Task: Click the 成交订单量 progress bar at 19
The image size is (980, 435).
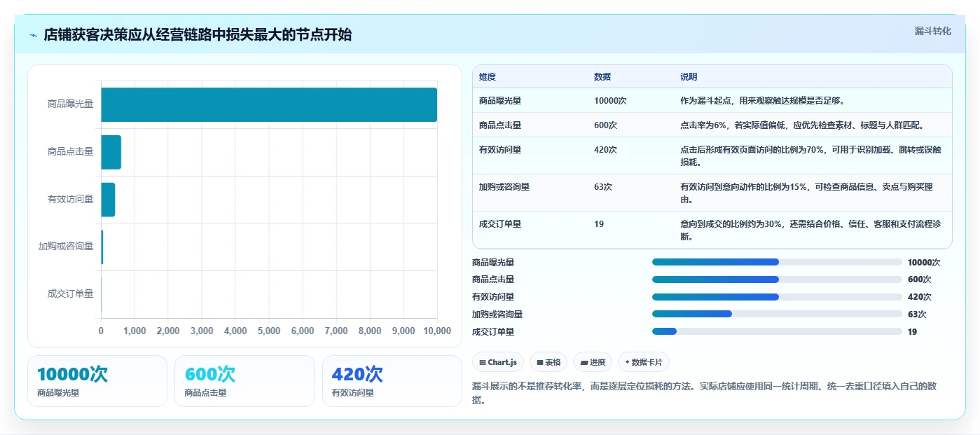Action: [777, 331]
